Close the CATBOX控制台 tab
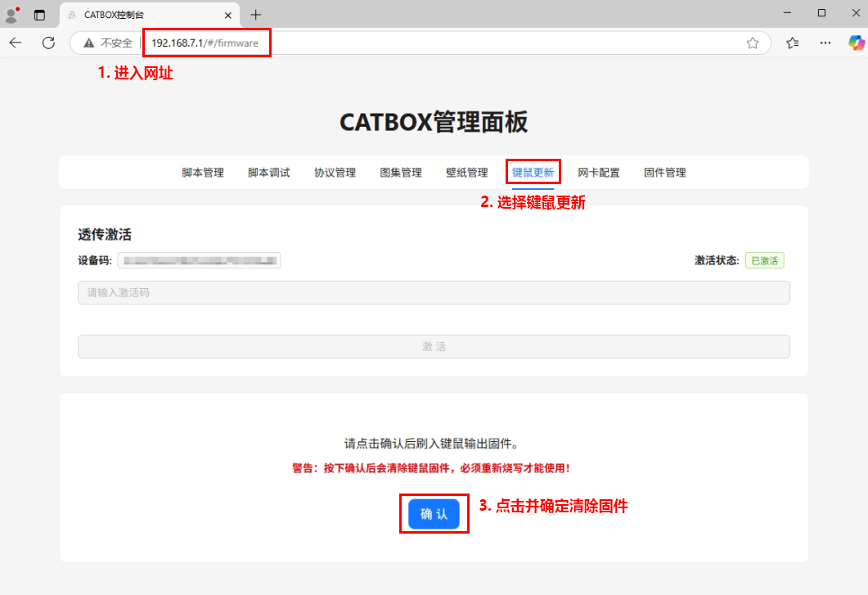Viewport: 868px width, 595px height. pos(227,15)
